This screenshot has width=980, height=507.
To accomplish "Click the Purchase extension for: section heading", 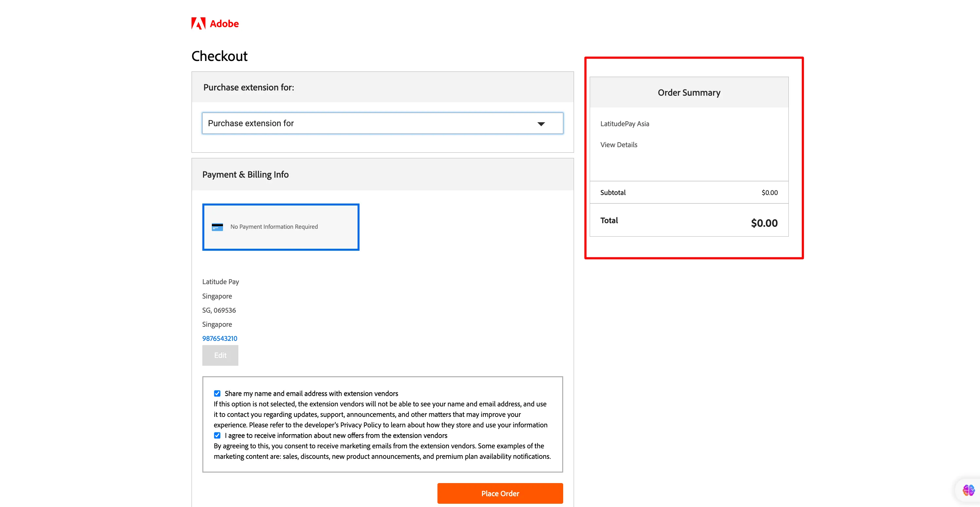I will tap(249, 87).
